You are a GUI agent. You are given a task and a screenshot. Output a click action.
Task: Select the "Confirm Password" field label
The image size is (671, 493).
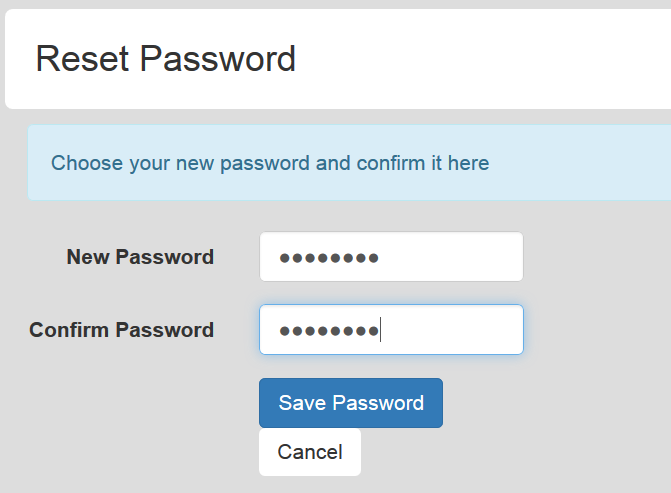point(121,329)
